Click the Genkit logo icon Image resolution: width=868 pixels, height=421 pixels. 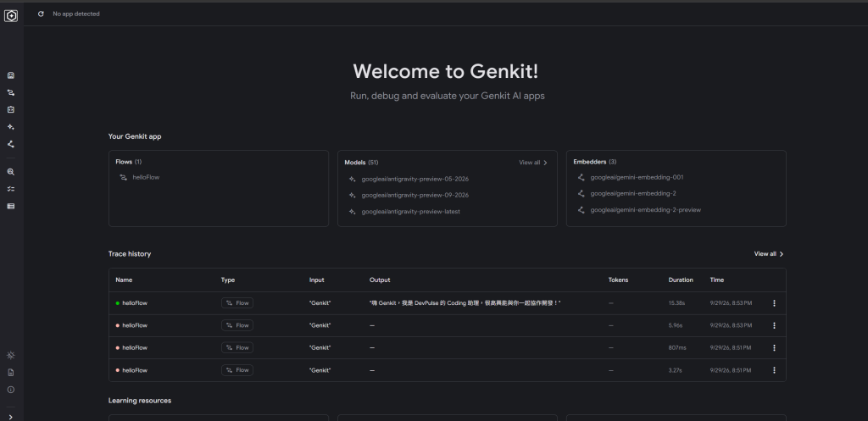pyautogui.click(x=11, y=16)
